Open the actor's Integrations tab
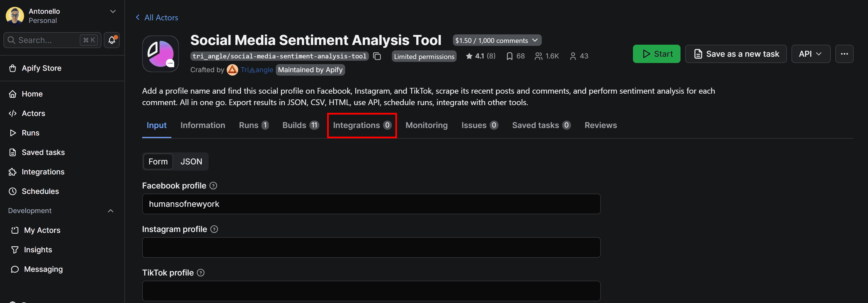The width and height of the screenshot is (868, 303). (x=362, y=125)
